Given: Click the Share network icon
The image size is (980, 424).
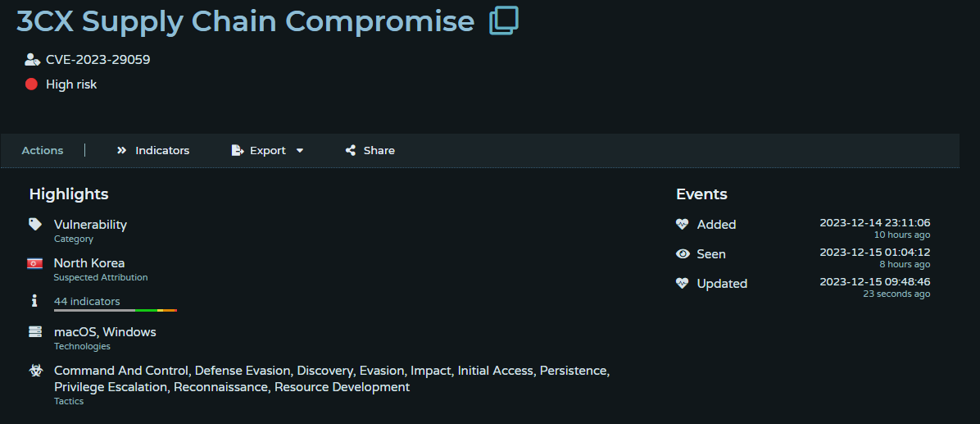Looking at the screenshot, I should tap(351, 150).
